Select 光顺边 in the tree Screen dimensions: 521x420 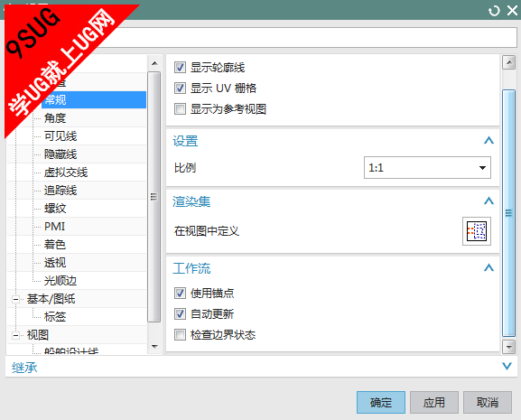click(60, 281)
